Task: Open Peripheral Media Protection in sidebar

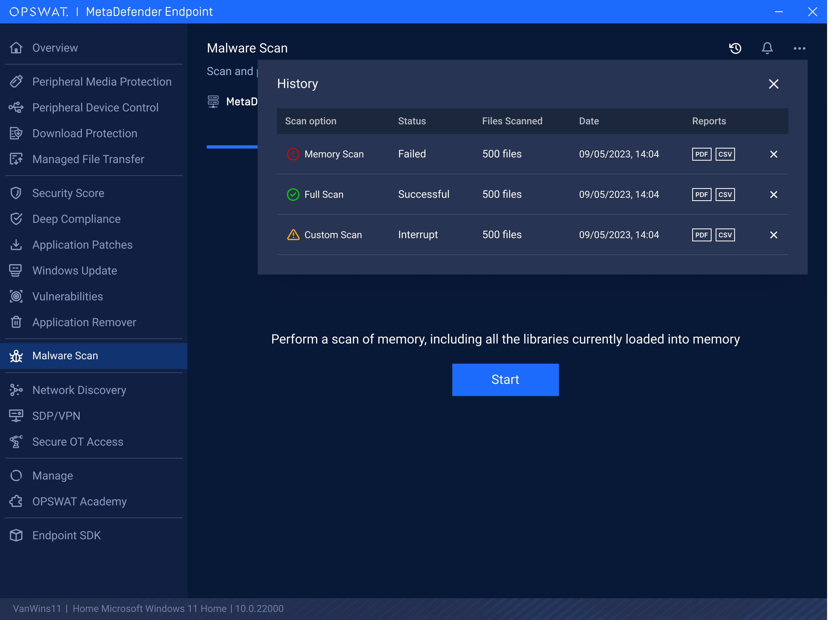Action: click(x=101, y=82)
